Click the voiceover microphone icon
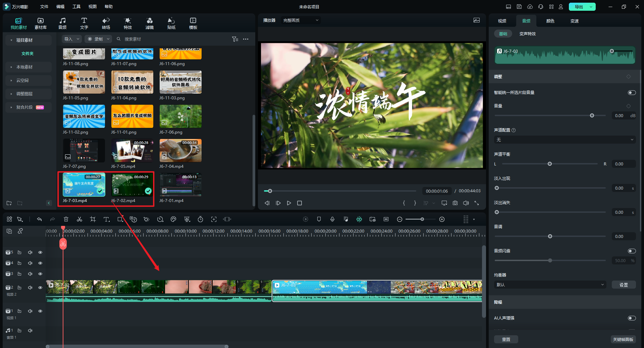644x348 pixels. point(332,219)
